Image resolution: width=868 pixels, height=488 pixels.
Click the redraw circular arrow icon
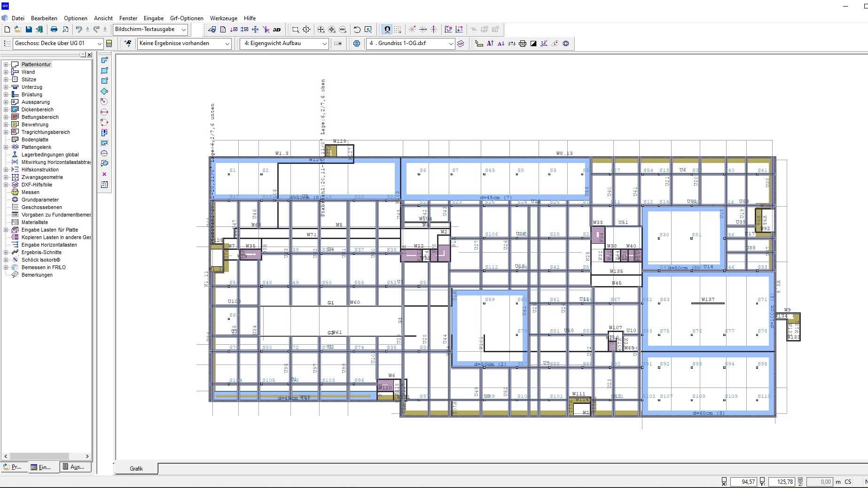point(357,30)
